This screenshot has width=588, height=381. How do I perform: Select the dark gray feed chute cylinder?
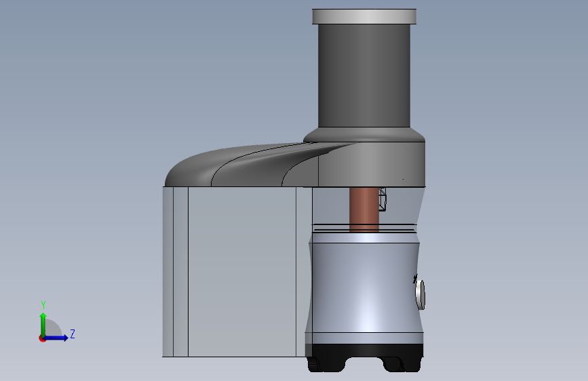[x=364, y=75]
